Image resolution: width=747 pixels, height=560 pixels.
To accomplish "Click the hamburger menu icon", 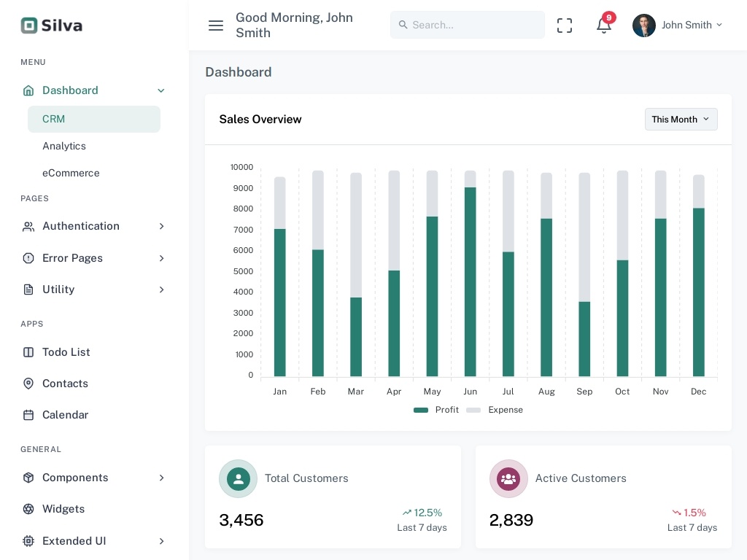I will click(216, 26).
